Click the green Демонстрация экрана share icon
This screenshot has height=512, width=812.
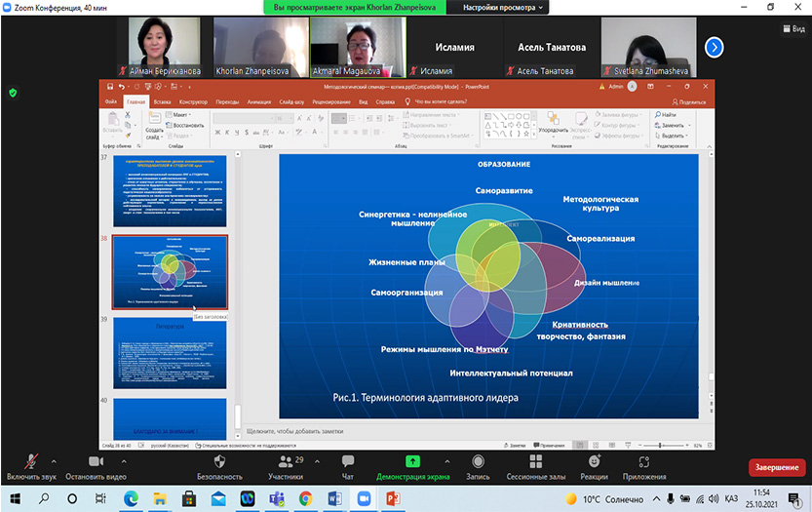pyautogui.click(x=412, y=461)
